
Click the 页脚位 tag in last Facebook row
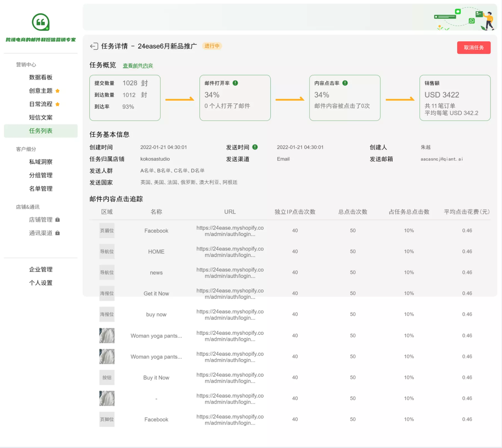click(107, 419)
